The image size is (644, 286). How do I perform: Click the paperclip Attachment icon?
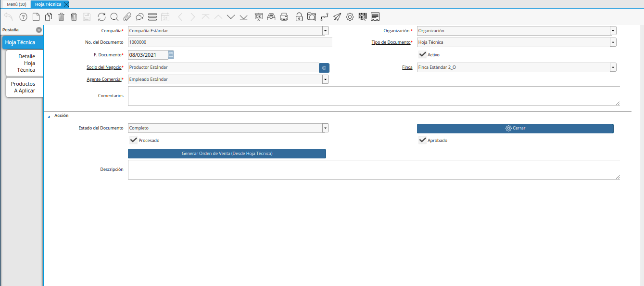pos(127,17)
